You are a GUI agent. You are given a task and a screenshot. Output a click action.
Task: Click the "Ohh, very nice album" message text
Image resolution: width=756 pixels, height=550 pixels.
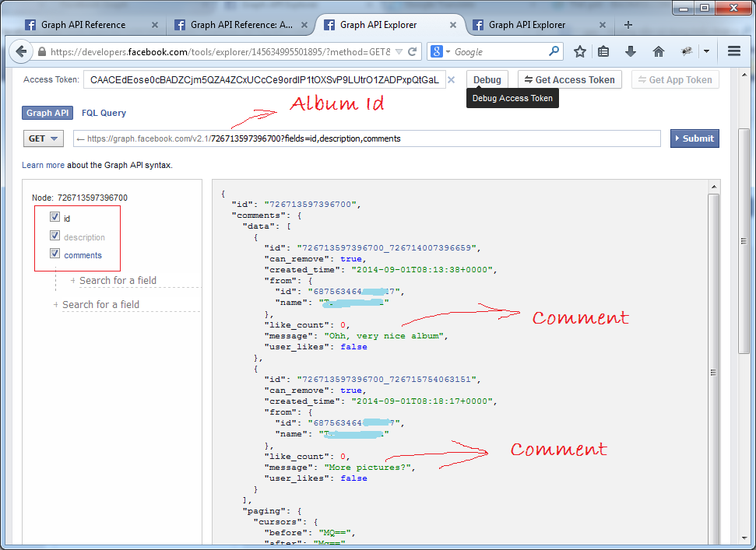click(385, 336)
